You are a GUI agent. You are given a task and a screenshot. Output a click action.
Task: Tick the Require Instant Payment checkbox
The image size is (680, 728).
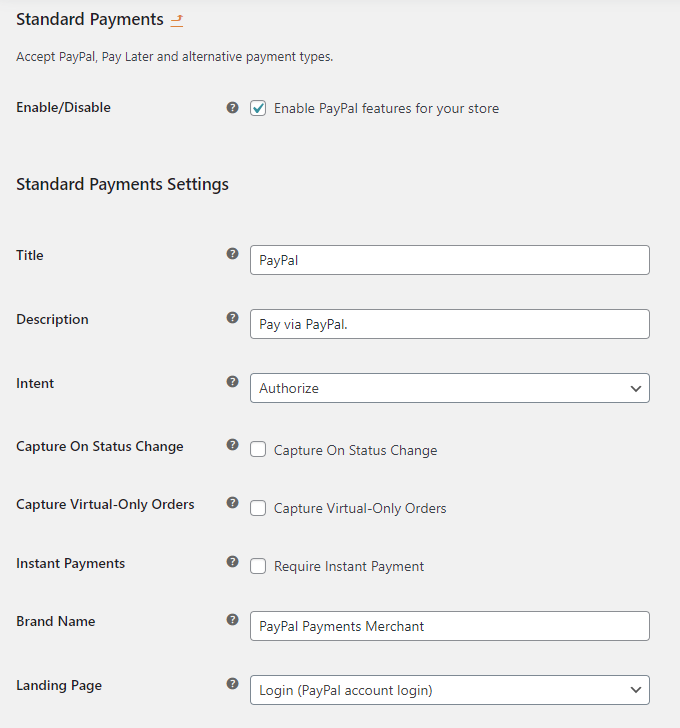(258, 566)
